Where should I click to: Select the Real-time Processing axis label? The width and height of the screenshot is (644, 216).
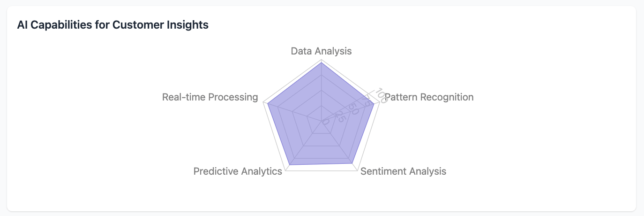click(210, 97)
